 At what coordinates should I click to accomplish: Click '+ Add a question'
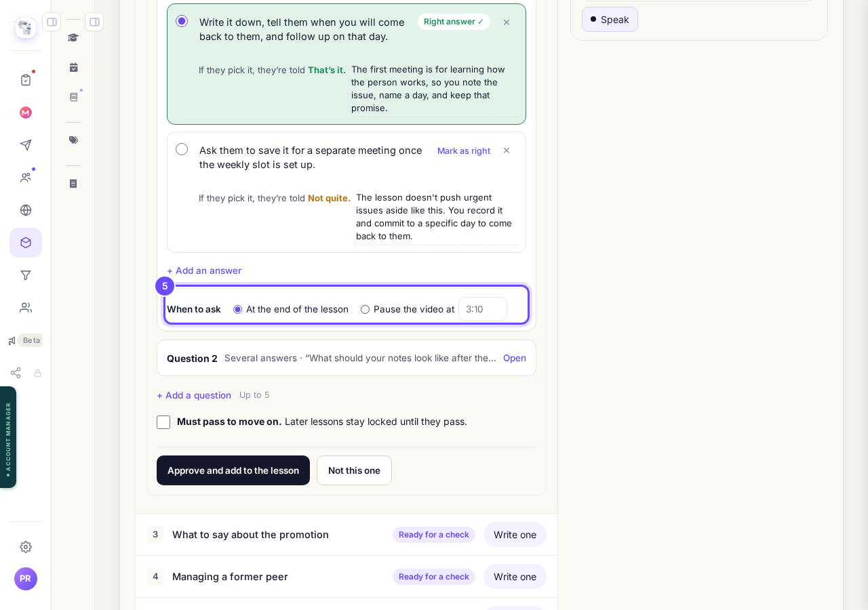point(194,395)
